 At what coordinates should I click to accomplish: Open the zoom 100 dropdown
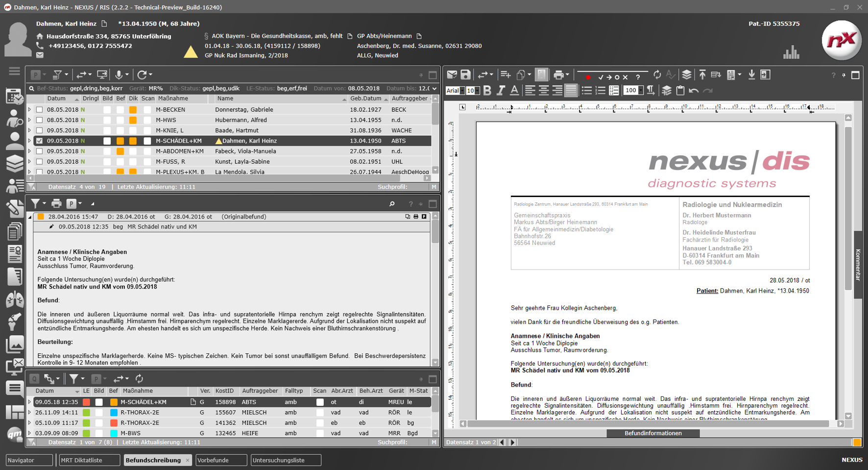tap(640, 91)
